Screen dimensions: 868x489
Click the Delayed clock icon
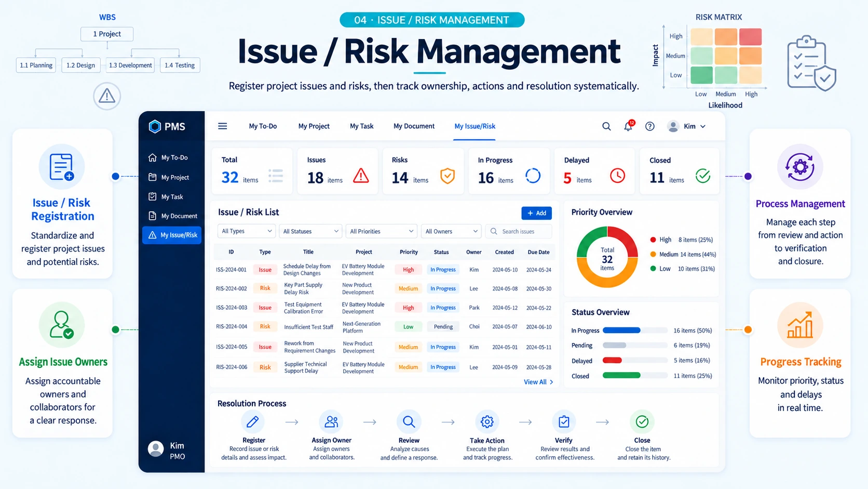tap(617, 176)
